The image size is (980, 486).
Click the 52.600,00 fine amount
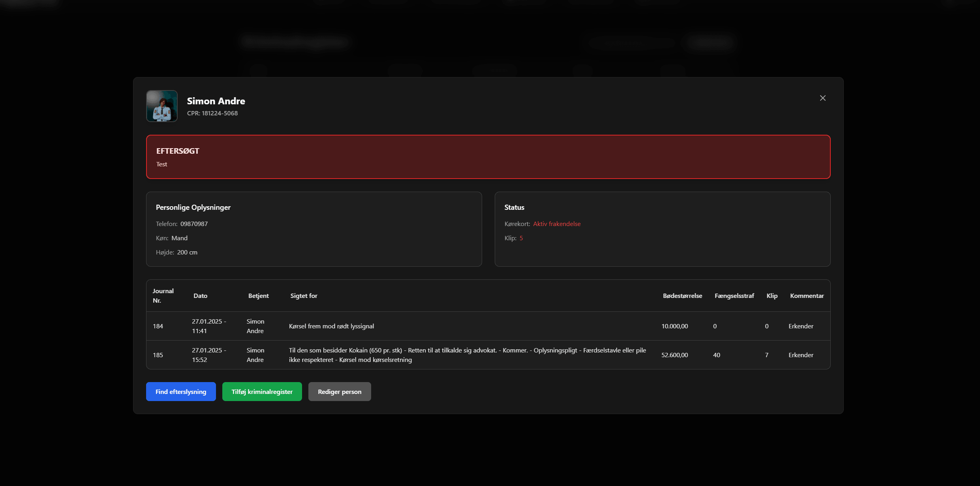674,355
